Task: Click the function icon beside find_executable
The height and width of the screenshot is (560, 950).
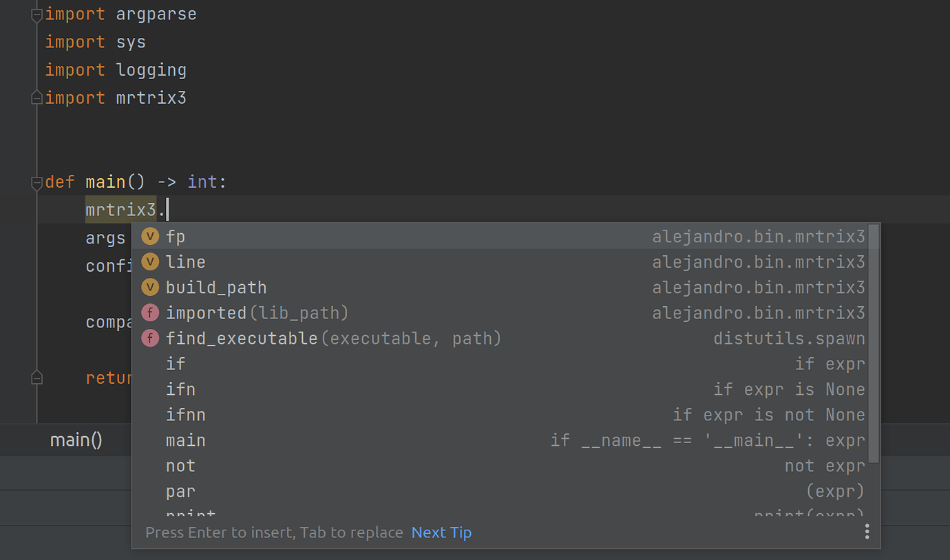Action: click(149, 338)
